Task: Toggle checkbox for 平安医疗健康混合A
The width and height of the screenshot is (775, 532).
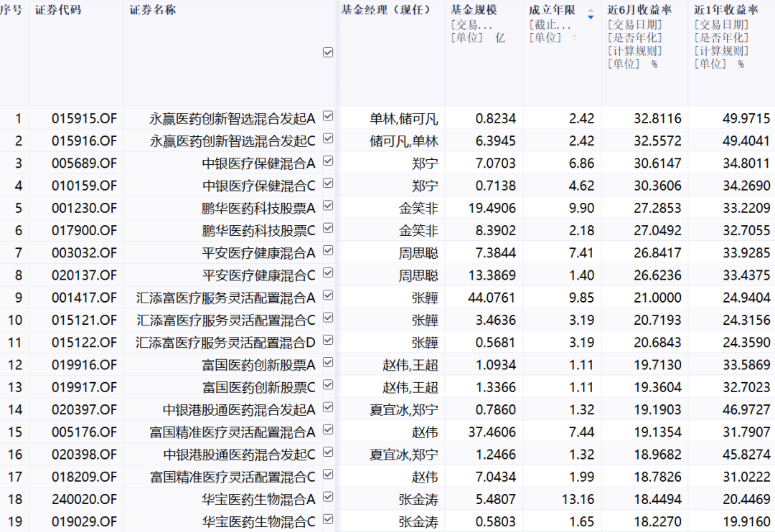Action: click(328, 250)
